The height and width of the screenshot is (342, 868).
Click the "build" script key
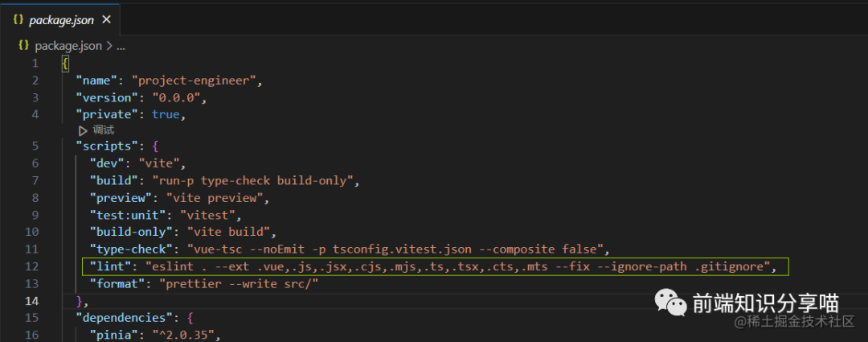[113, 181]
